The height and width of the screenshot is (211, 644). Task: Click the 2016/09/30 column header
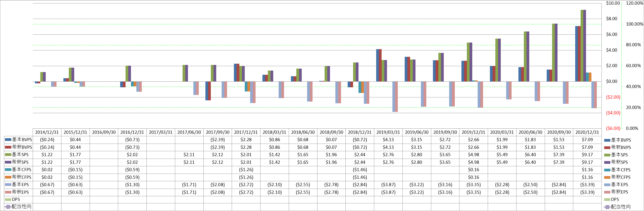(104, 132)
